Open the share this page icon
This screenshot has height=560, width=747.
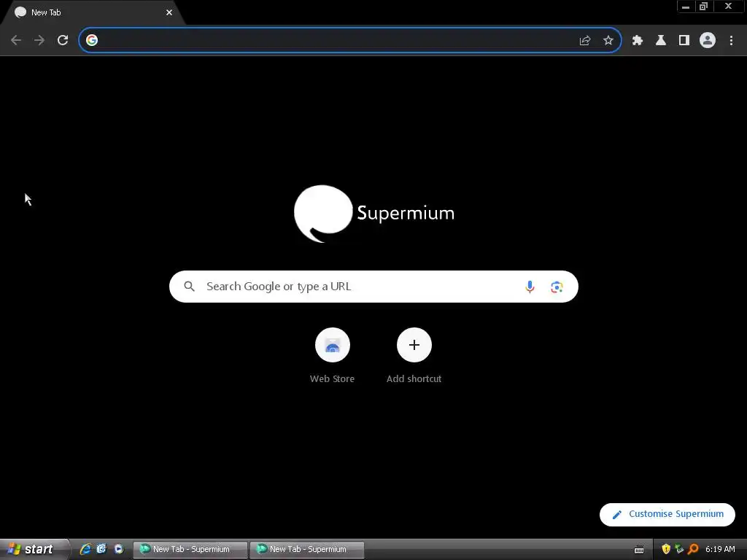tap(585, 41)
